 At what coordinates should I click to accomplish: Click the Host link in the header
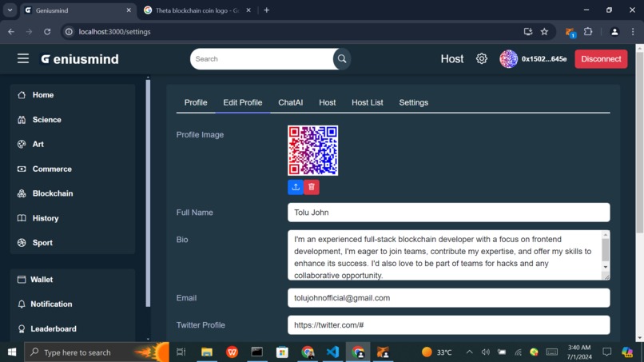[x=451, y=59]
